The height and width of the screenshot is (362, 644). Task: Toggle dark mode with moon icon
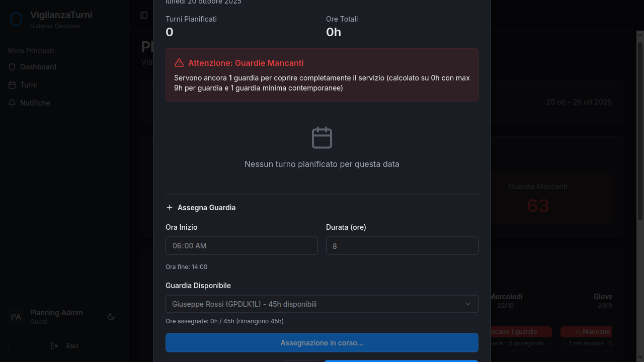tap(111, 317)
